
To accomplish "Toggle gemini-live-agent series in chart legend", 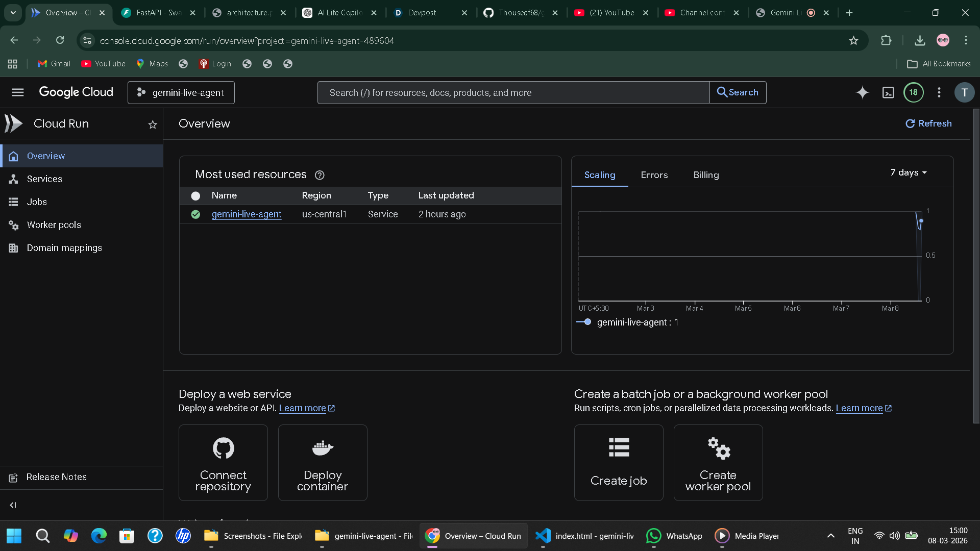I will coord(627,322).
